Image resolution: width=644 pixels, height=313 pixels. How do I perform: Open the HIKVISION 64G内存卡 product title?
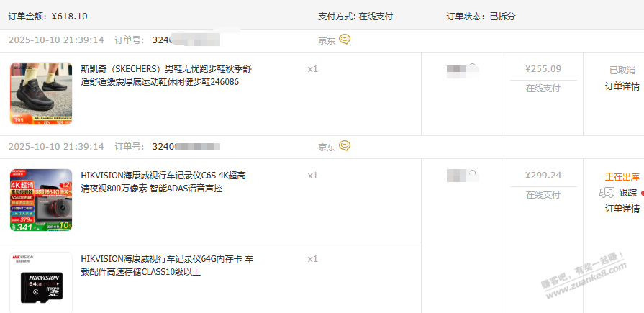(166, 265)
